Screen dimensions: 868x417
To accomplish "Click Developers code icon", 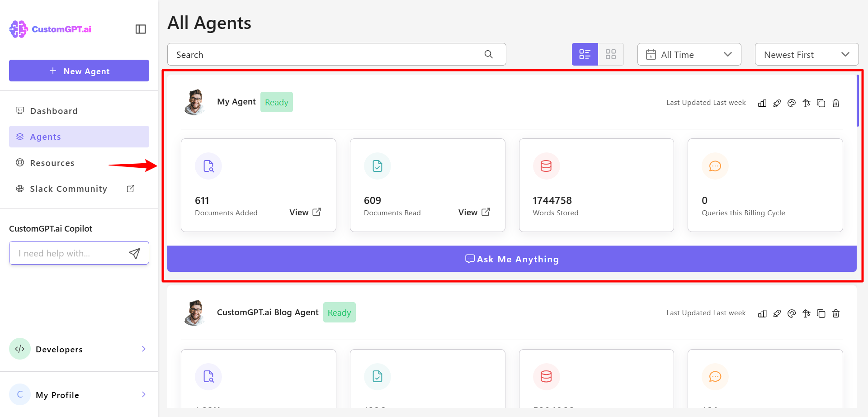I will (x=20, y=349).
